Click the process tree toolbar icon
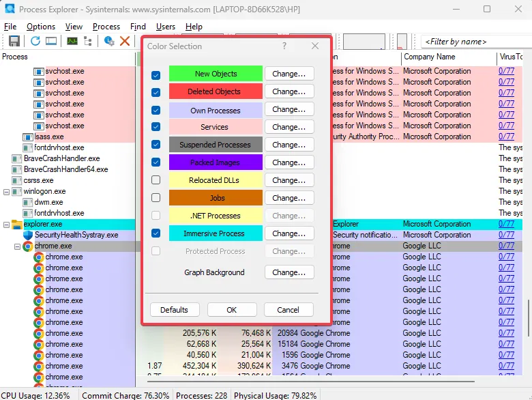 pos(88,41)
